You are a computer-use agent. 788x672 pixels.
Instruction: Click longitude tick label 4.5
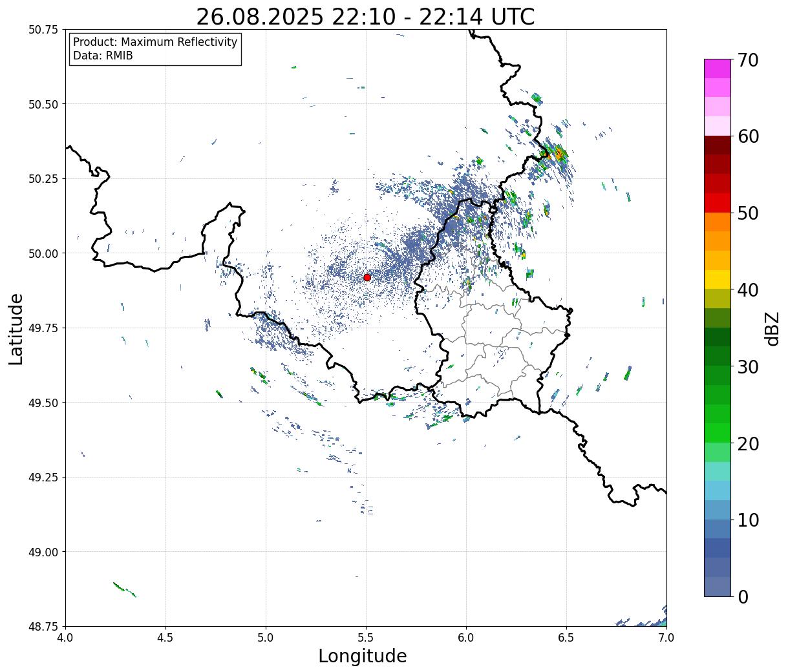point(165,637)
